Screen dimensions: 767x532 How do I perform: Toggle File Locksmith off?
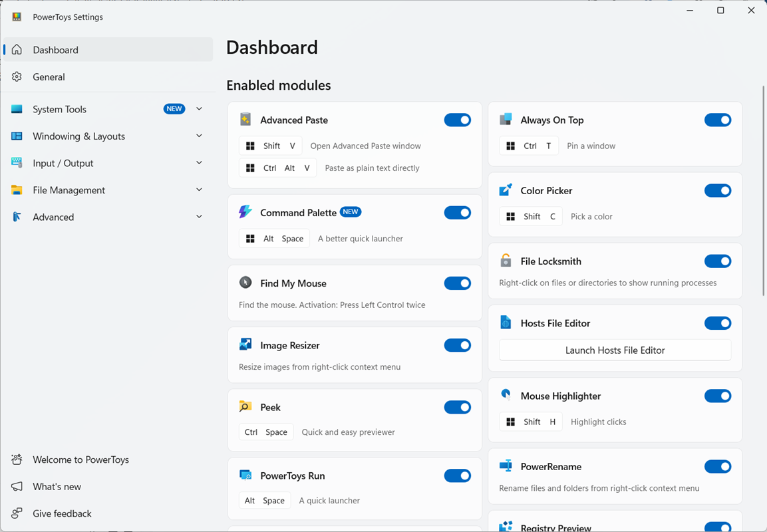click(718, 261)
